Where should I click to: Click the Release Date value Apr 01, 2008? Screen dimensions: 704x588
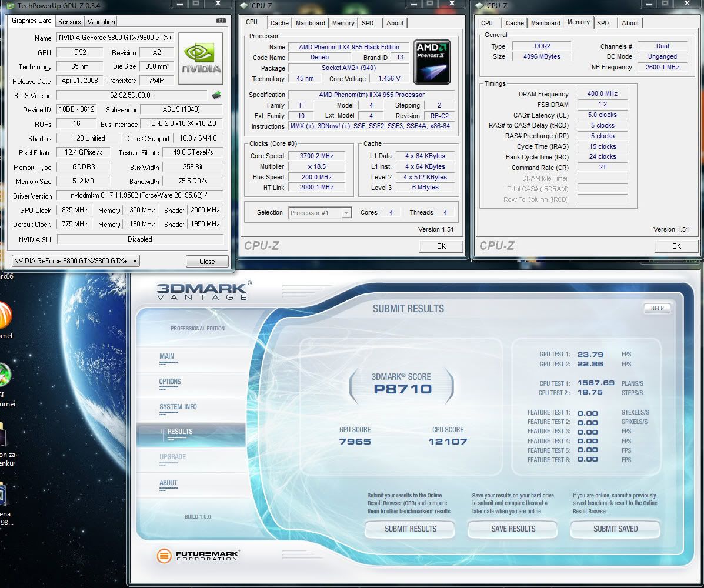(79, 81)
